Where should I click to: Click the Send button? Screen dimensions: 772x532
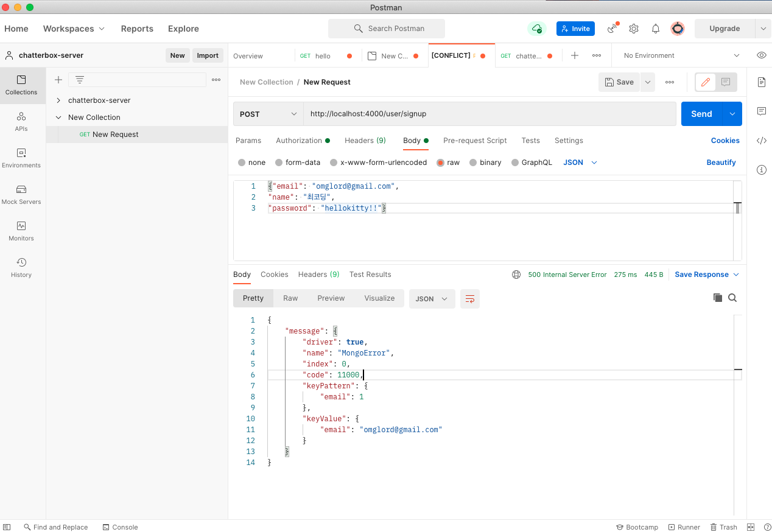pos(701,114)
